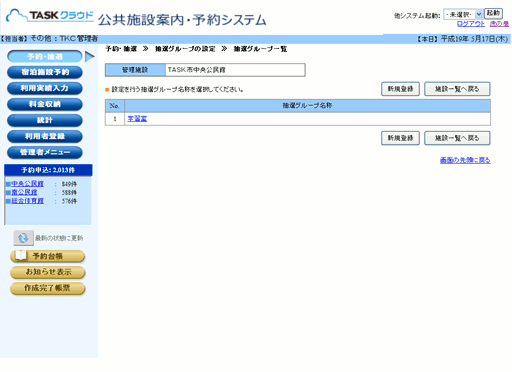The width and height of the screenshot is (512, 372).
Task: Click the 管理施設 field showing TASK市中央公民館
Action: click(x=235, y=70)
